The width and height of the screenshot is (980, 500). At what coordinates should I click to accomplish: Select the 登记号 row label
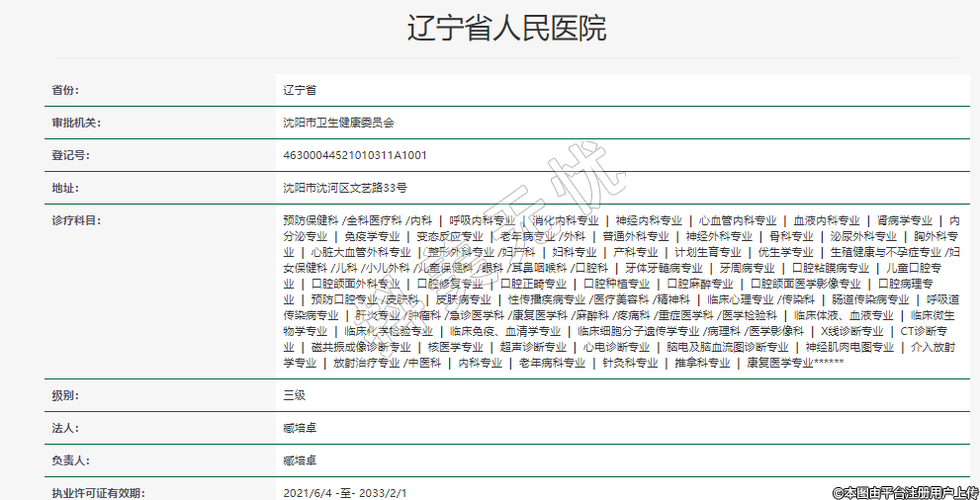pyautogui.click(x=70, y=155)
